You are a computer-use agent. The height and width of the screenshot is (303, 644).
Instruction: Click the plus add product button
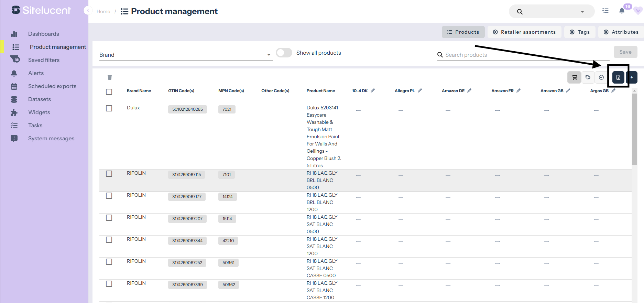pos(632,77)
